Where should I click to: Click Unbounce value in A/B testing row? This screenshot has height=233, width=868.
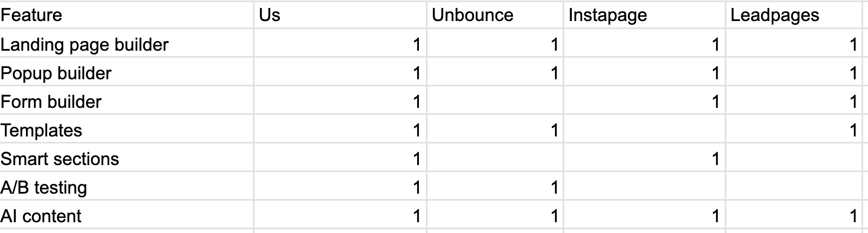495,187
